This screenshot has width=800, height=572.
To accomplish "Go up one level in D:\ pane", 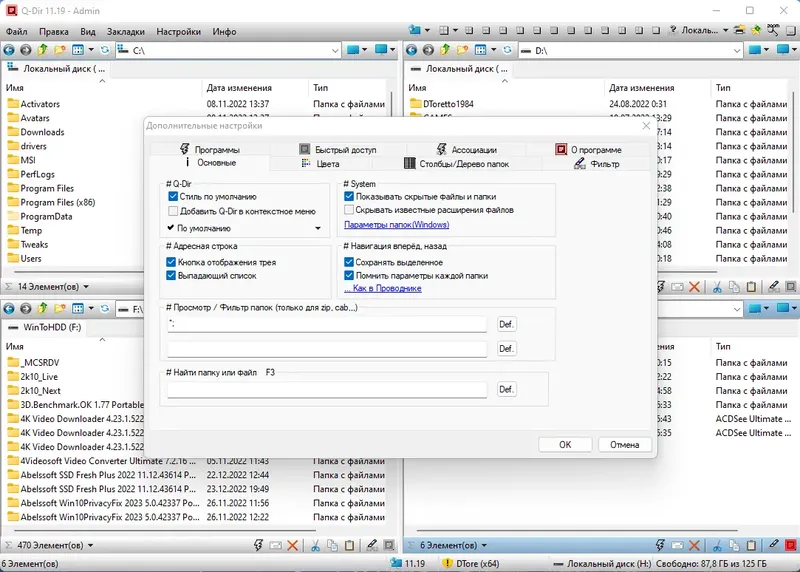I will point(445,50).
